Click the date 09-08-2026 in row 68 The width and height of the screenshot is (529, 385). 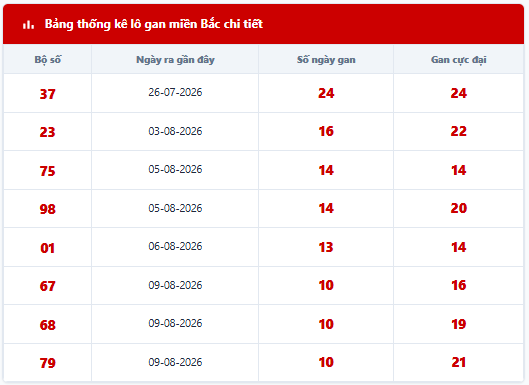pos(175,323)
